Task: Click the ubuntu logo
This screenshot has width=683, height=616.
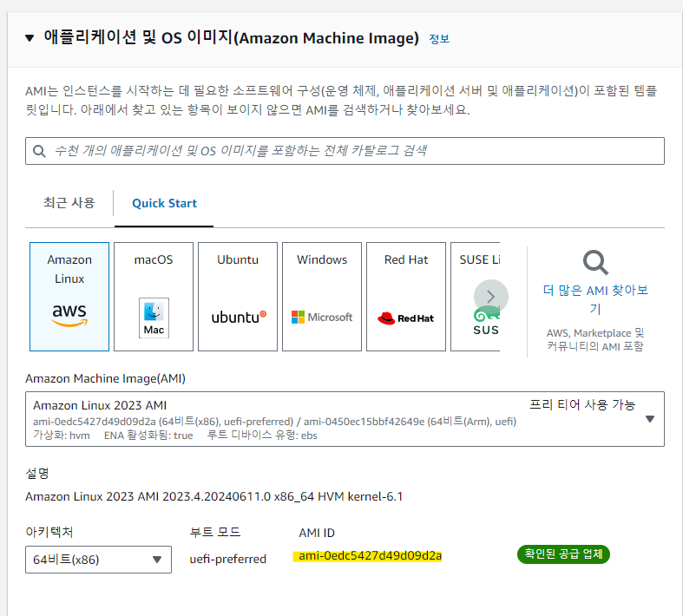Action: point(239,318)
